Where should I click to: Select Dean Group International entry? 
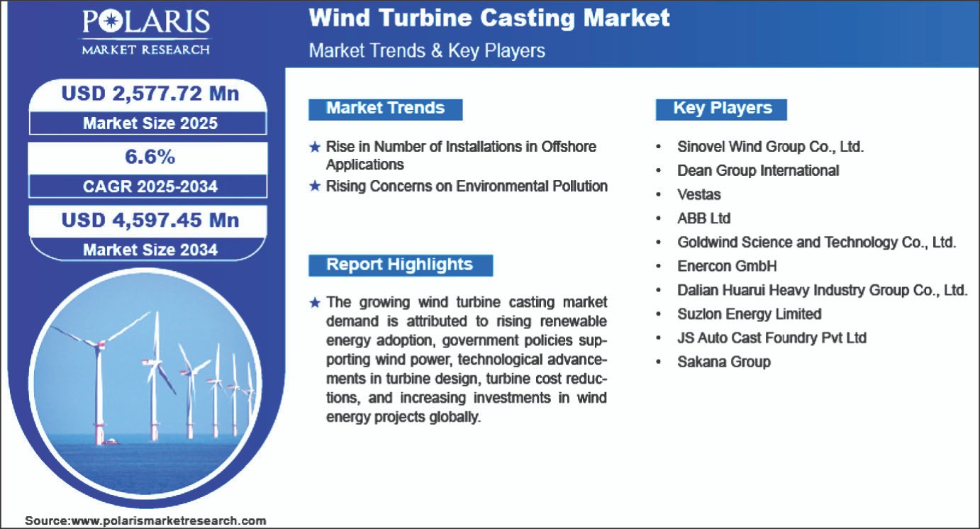[x=758, y=171]
